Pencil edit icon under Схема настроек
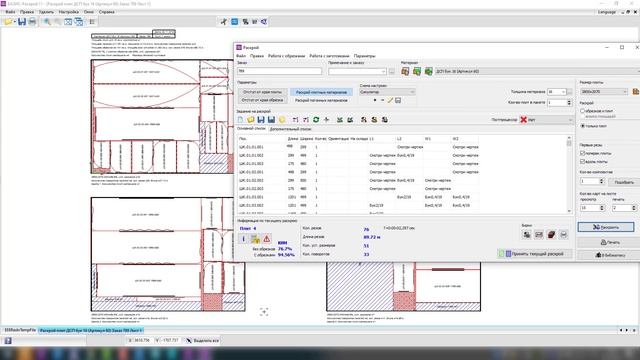 (x=390, y=100)
